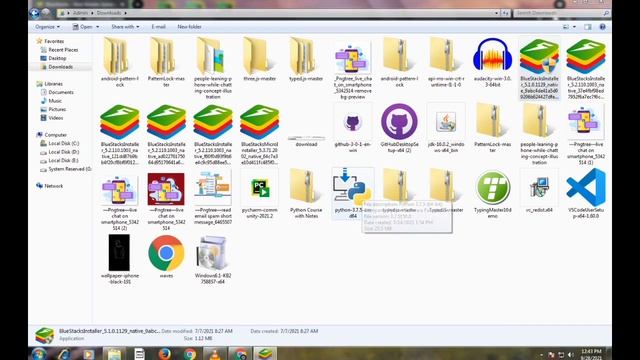Click the E-mail toolbar button
640x360 pixels.
click(x=158, y=27)
